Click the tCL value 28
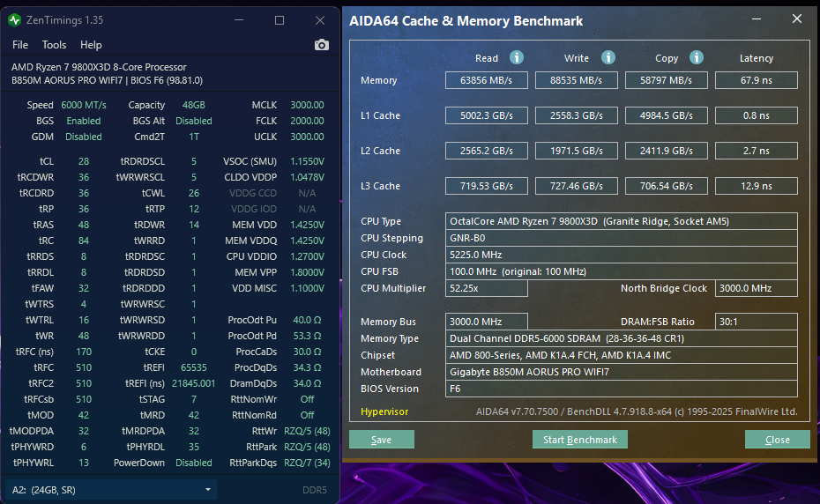 (84, 161)
